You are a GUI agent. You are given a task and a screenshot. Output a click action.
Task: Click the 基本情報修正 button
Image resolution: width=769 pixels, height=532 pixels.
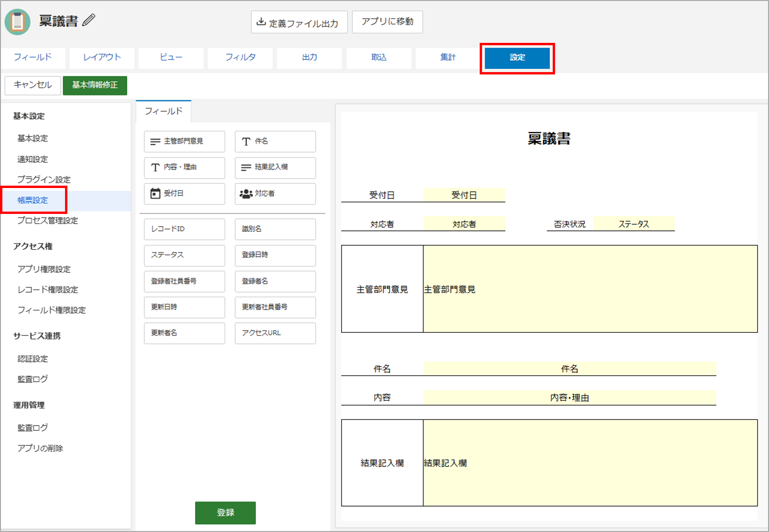(95, 85)
